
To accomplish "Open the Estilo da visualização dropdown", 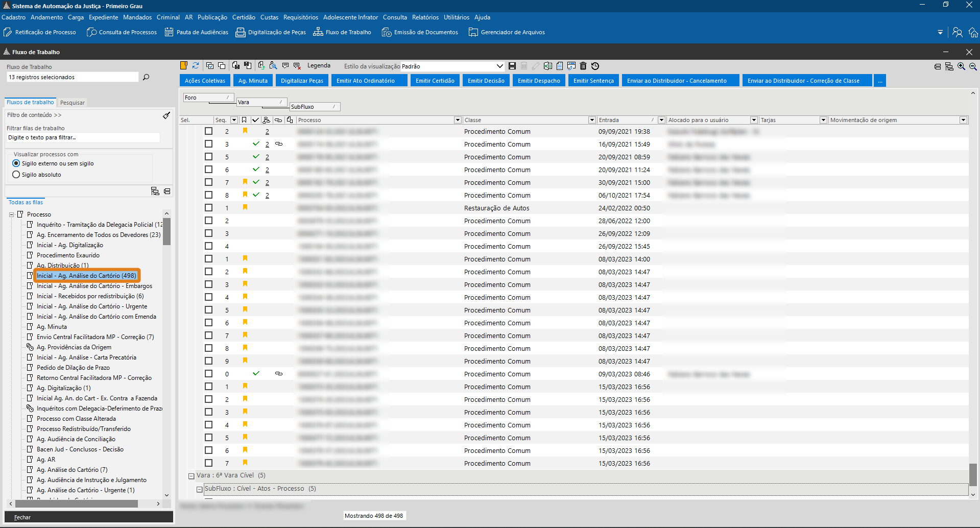I will 499,66.
